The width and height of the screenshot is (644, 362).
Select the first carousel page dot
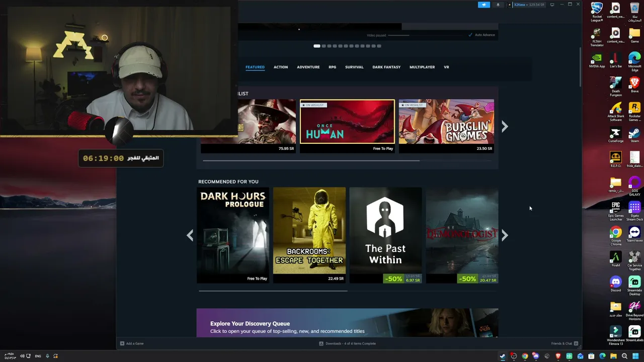(x=317, y=46)
